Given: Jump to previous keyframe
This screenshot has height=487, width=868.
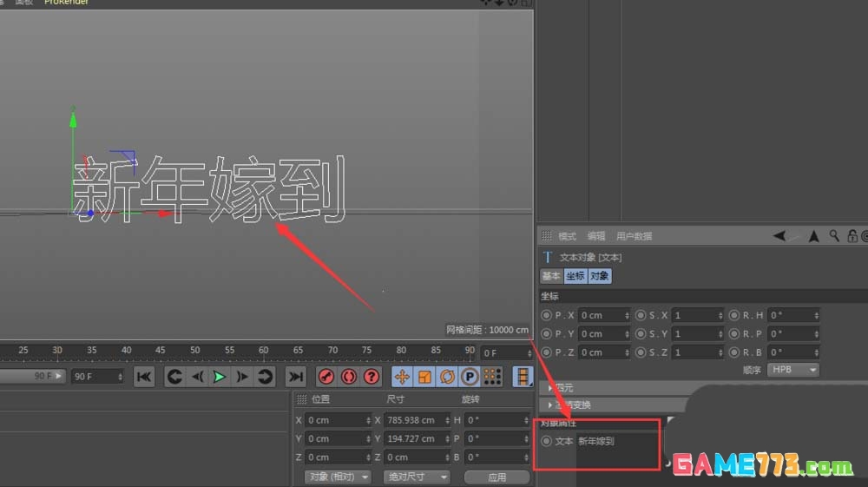Looking at the screenshot, I should click(x=175, y=377).
